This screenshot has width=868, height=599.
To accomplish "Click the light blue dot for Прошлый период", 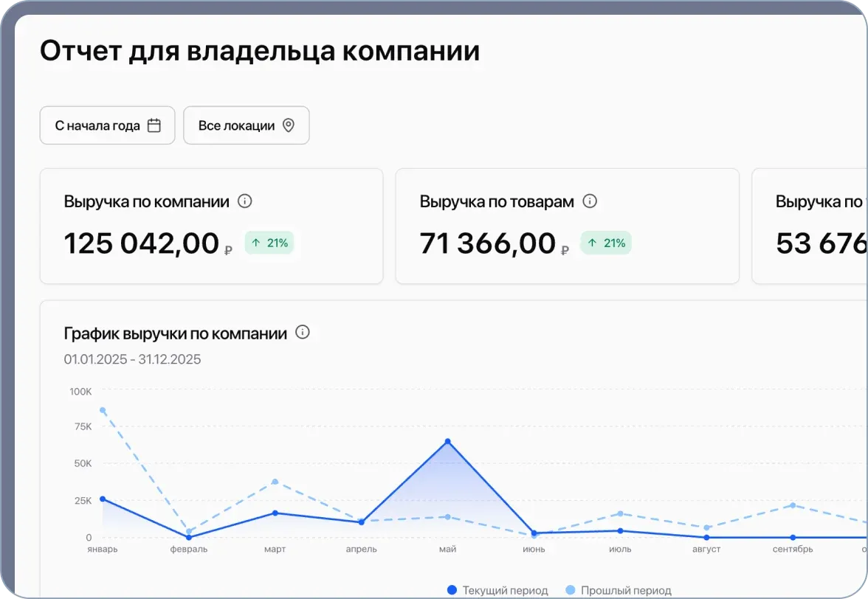I will click(x=569, y=590).
